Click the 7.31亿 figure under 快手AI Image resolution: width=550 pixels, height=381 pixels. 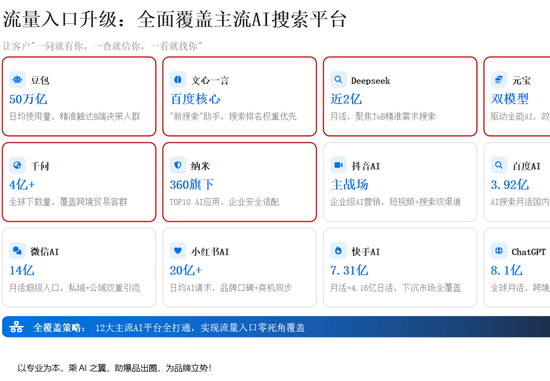(x=349, y=270)
